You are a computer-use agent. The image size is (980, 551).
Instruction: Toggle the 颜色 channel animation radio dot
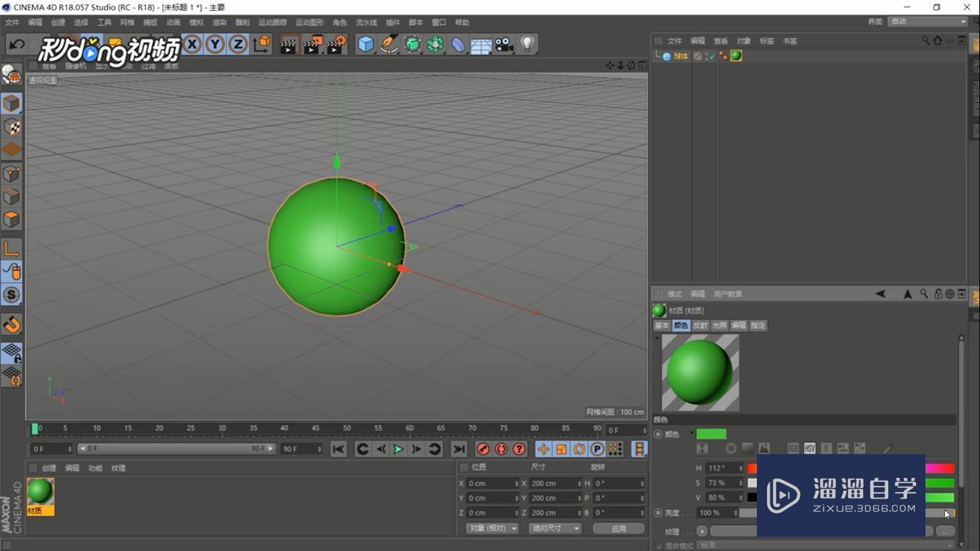tap(658, 434)
